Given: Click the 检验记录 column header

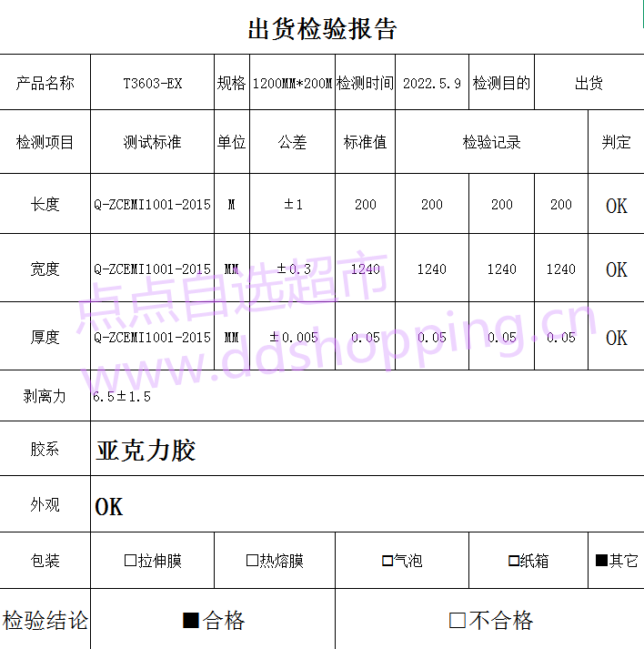Looking at the screenshot, I should click(491, 142).
